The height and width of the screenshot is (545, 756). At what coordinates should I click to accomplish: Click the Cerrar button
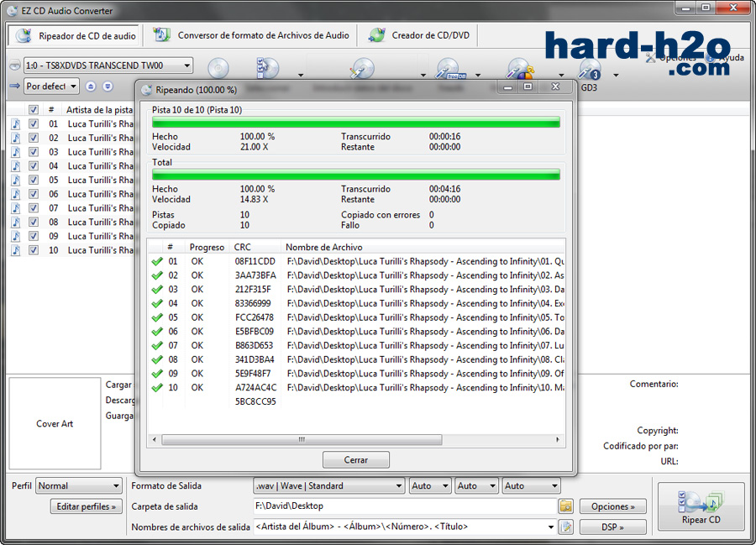pos(356,459)
